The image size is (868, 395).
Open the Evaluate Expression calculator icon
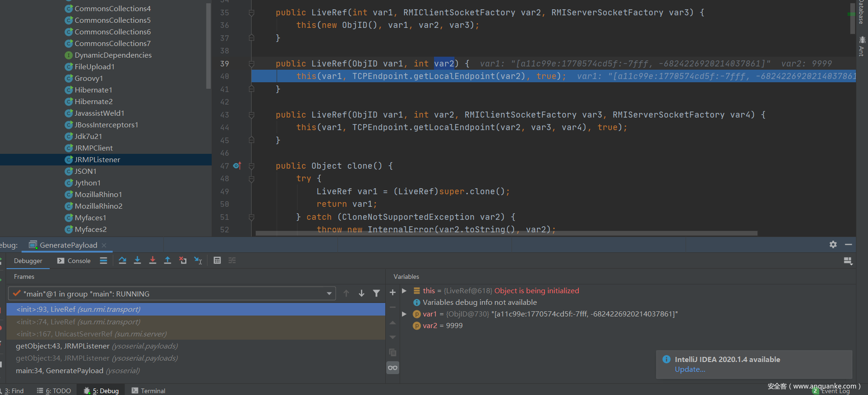click(x=217, y=261)
